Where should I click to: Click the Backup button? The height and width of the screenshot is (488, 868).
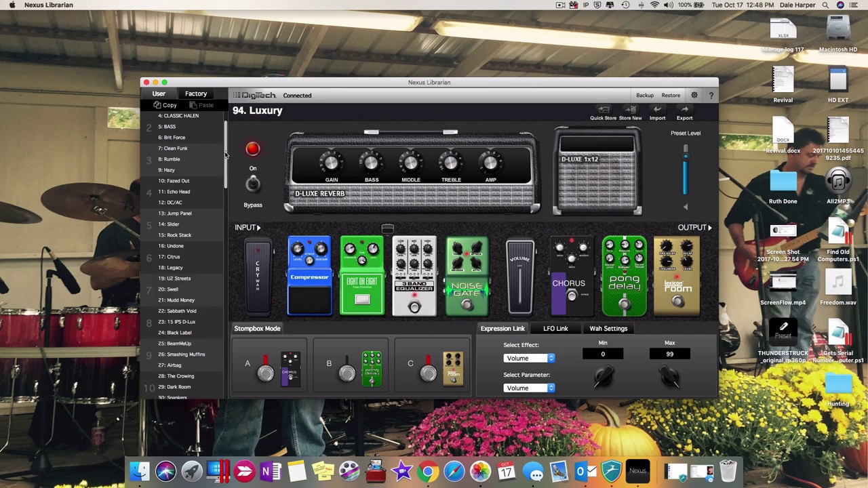[x=645, y=96]
